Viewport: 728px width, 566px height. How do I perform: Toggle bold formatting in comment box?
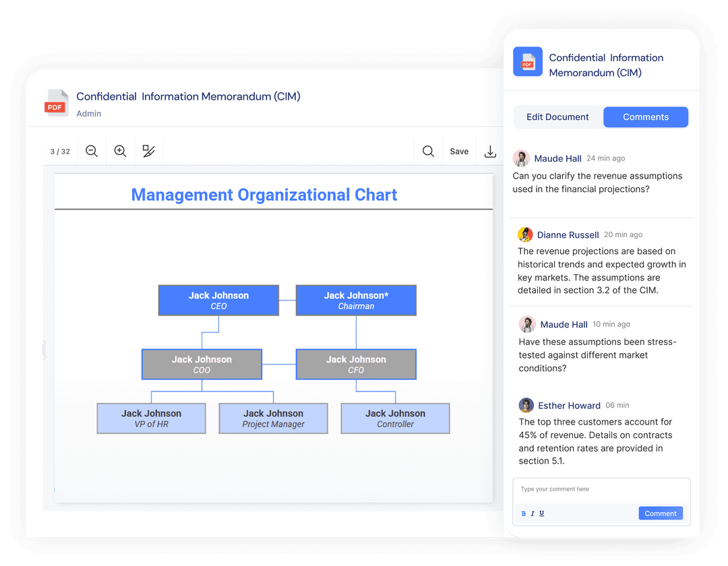click(x=524, y=513)
